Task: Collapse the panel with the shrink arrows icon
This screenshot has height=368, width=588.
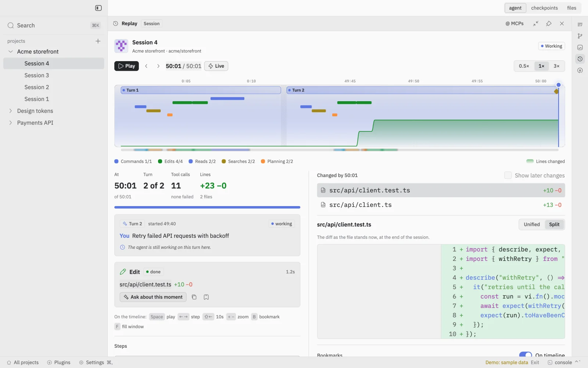Action: [536, 24]
